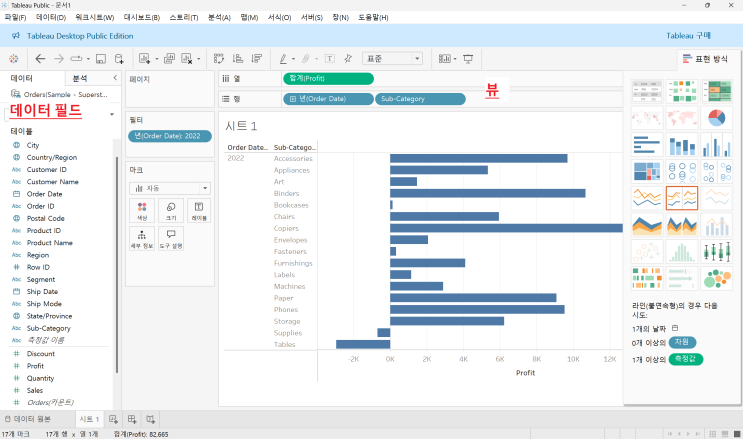Screen dimensions: 743x439
Task: Click the Save workbook icon
Action: click(x=101, y=59)
